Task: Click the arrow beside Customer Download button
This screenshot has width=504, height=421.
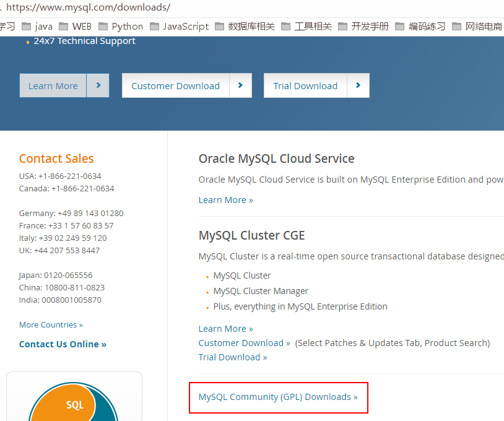Action: 240,85
